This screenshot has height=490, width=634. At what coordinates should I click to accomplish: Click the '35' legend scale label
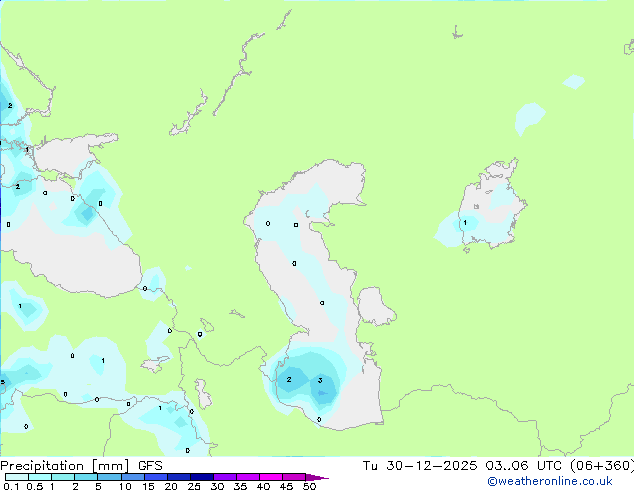pos(240,486)
